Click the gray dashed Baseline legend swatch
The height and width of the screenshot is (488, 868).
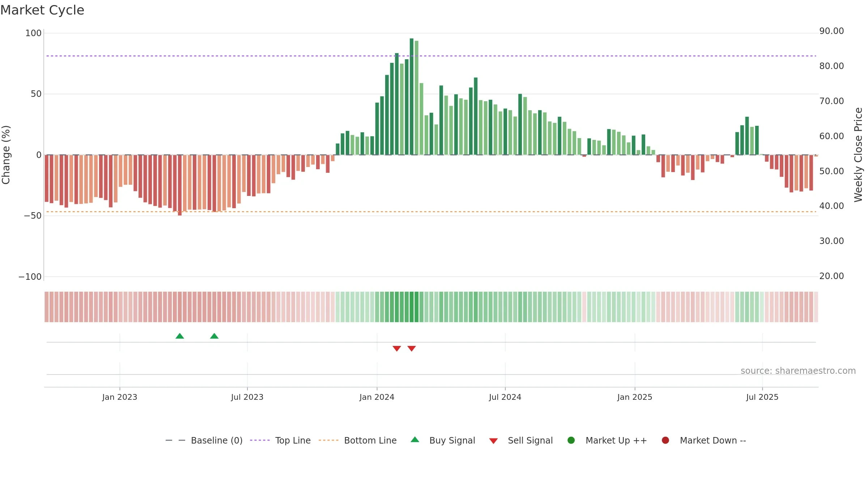pyautogui.click(x=175, y=440)
